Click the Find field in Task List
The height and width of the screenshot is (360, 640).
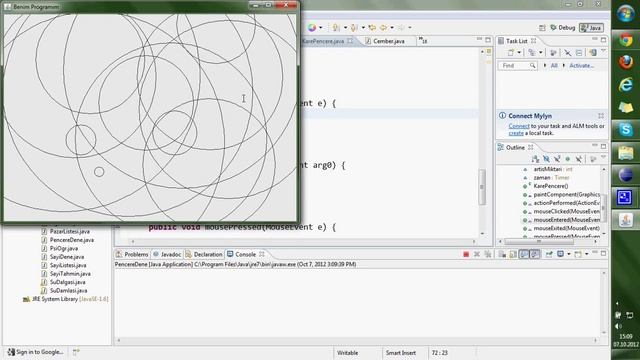pos(517,66)
